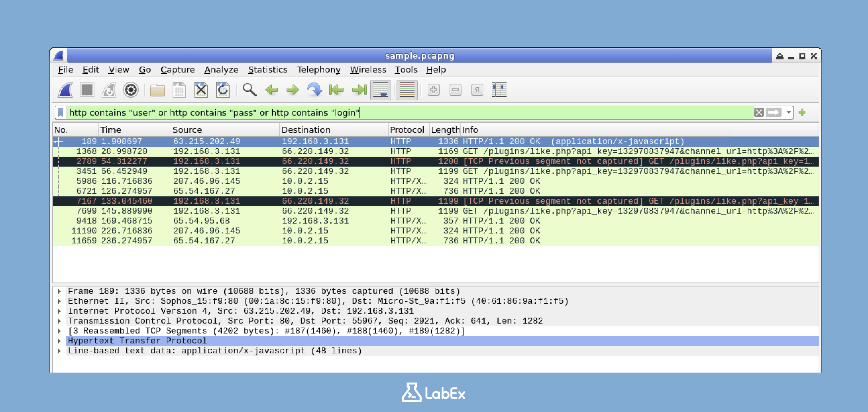Open the display filter history dropdown
This screenshot has height=412, width=868.
[788, 113]
